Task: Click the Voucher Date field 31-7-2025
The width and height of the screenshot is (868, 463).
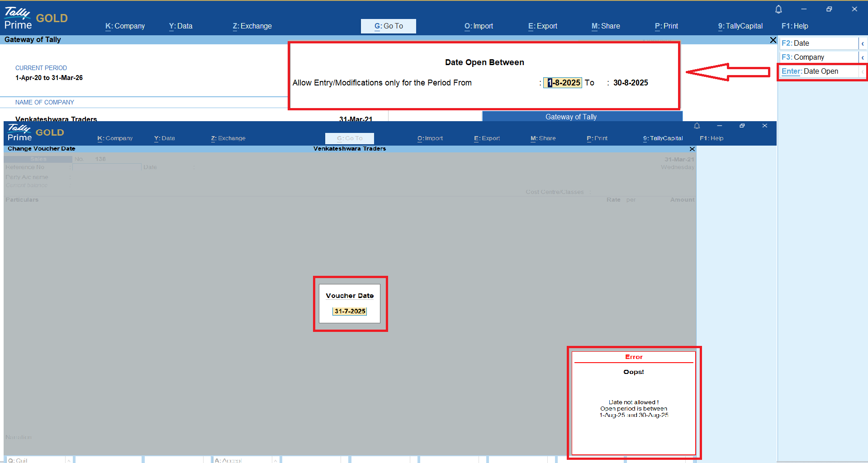Action: pos(350,311)
